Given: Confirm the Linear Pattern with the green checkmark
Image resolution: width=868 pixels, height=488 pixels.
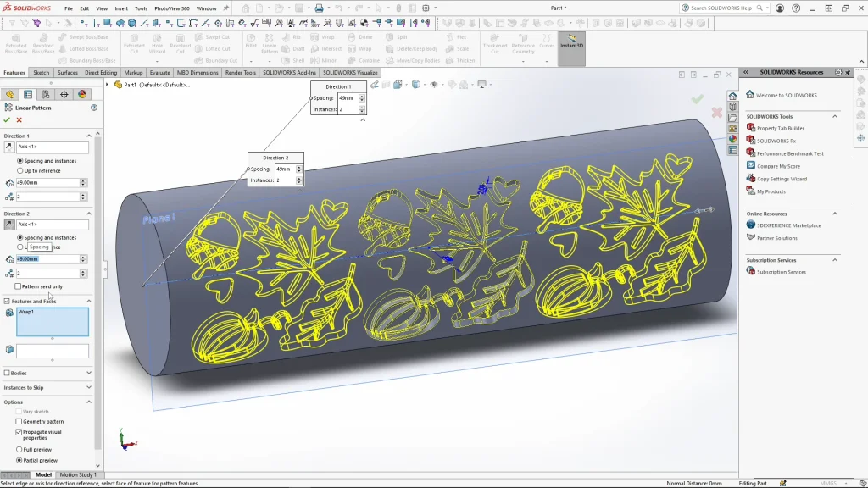Looking at the screenshot, I should pyautogui.click(x=7, y=120).
